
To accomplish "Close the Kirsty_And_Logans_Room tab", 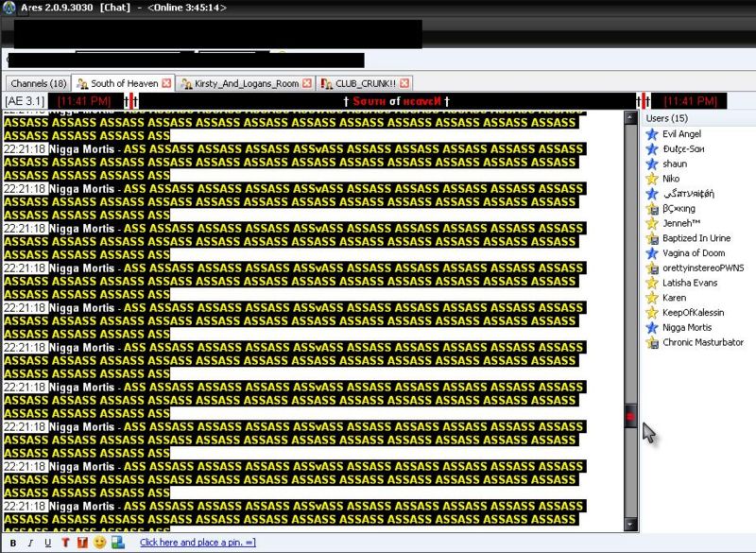I will (x=306, y=83).
